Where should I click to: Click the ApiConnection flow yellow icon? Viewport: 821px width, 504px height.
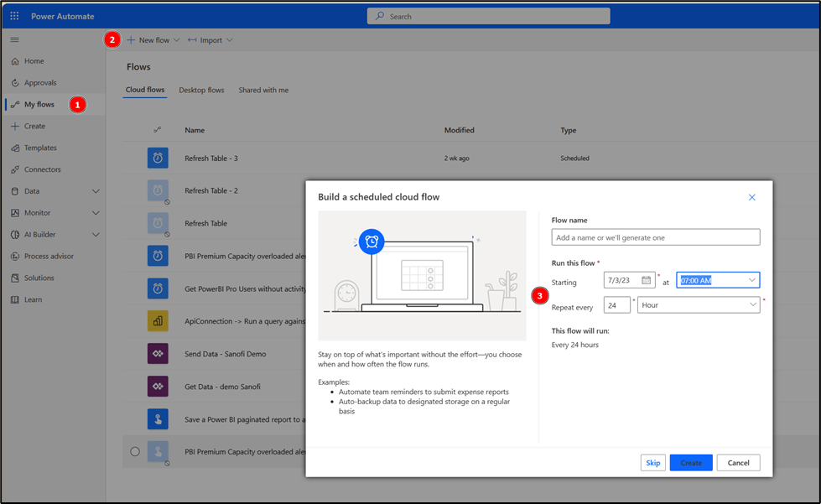coord(158,320)
